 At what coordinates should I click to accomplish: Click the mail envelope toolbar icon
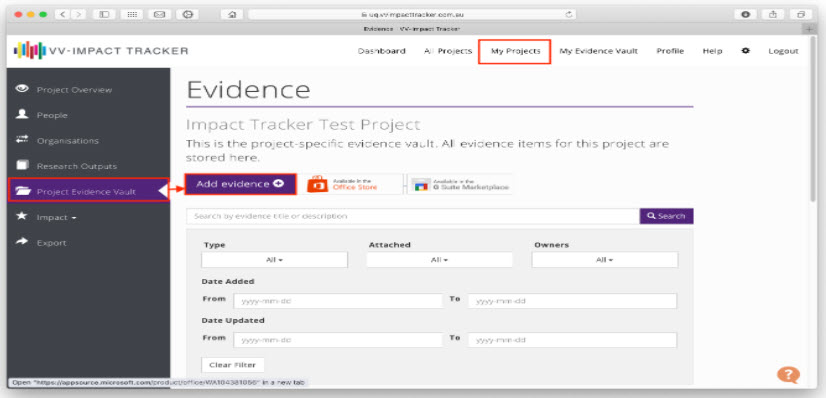click(159, 15)
